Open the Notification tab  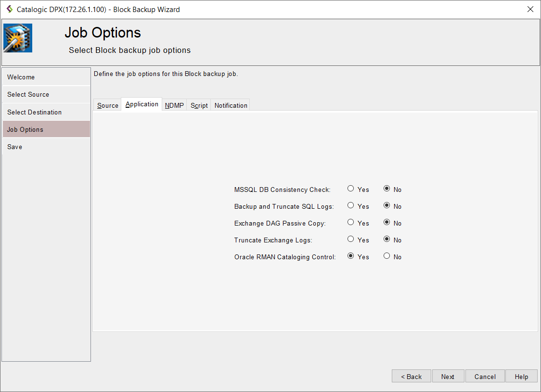(x=231, y=105)
